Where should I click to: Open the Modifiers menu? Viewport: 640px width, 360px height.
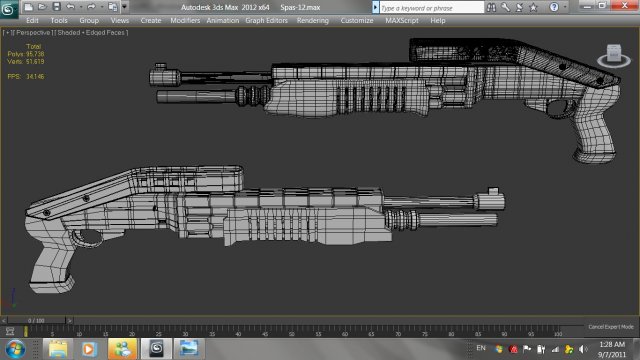click(185, 20)
